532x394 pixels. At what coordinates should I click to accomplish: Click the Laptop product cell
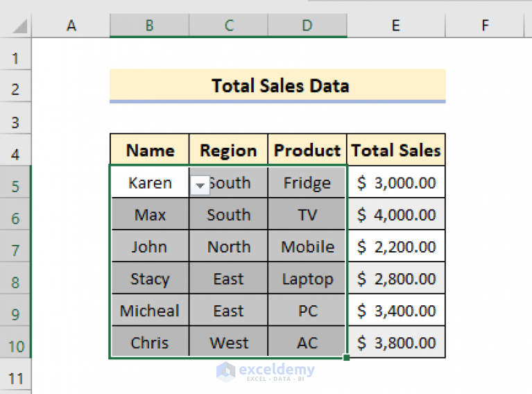(x=307, y=279)
